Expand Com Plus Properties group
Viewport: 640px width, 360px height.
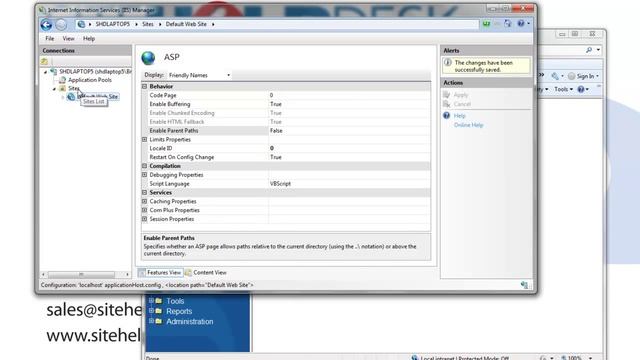pyautogui.click(x=144, y=210)
